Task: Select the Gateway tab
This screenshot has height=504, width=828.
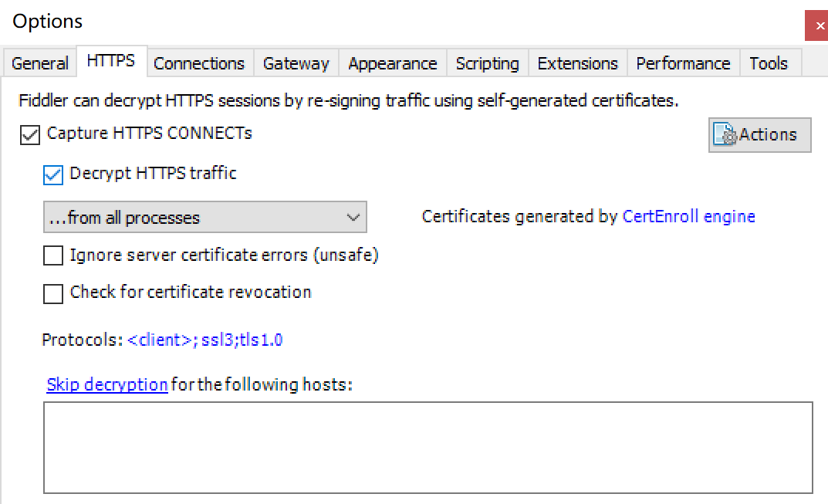Action: click(296, 63)
